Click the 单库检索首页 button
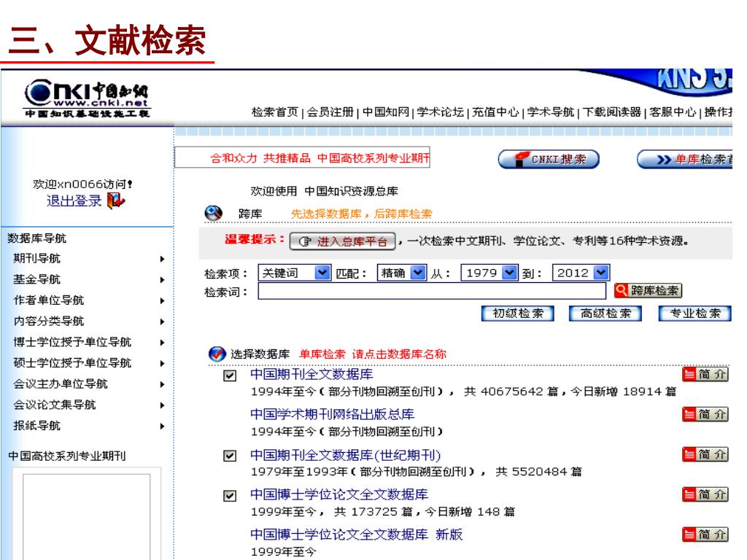Image resolution: width=747 pixels, height=560 pixels. click(684, 159)
